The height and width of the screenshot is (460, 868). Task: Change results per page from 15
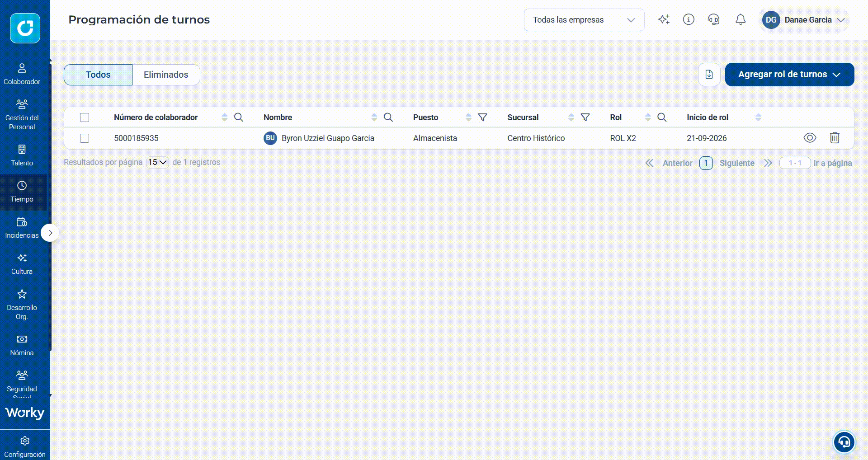[157, 162]
